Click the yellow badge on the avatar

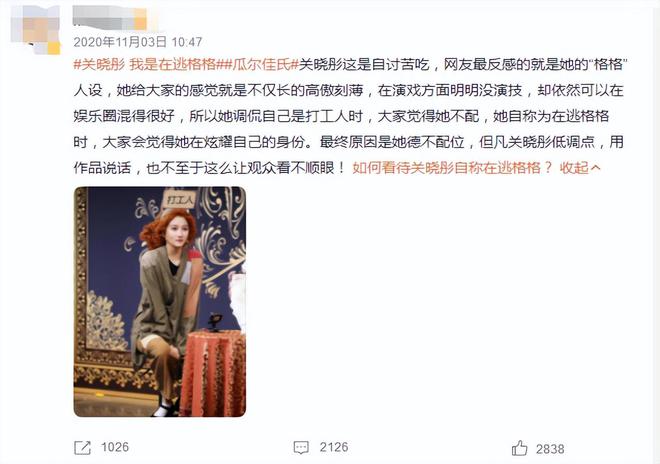point(54,47)
